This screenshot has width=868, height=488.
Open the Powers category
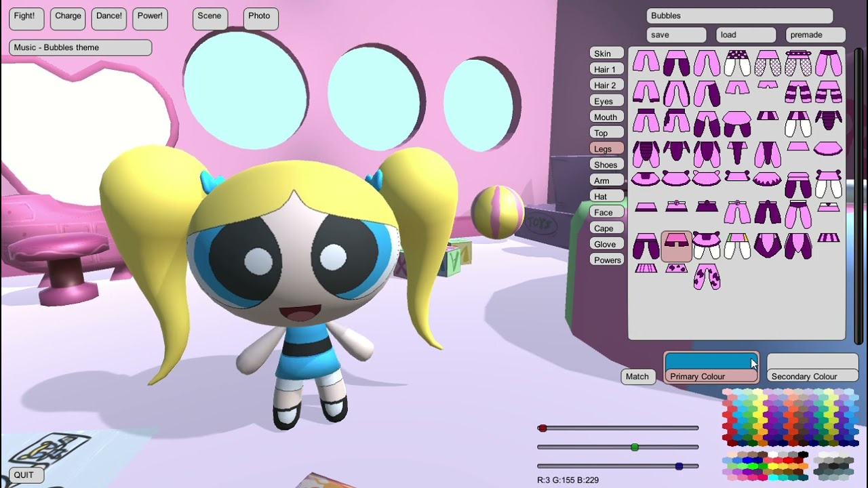click(x=607, y=260)
